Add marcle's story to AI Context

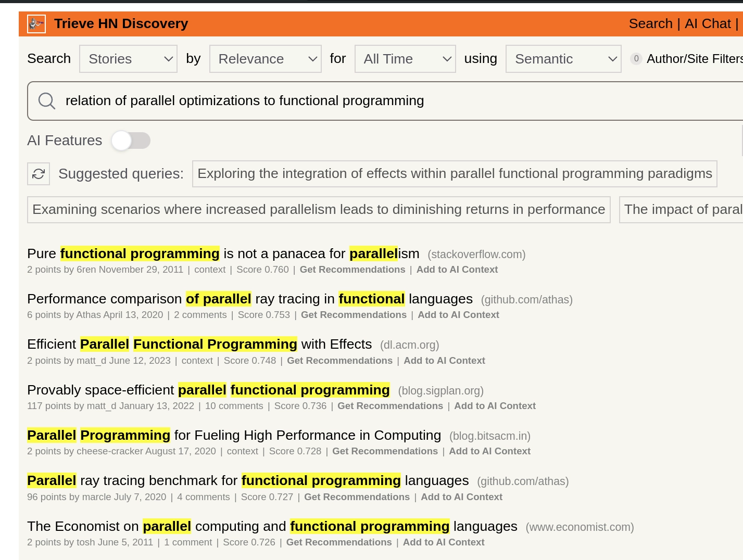[461, 497]
